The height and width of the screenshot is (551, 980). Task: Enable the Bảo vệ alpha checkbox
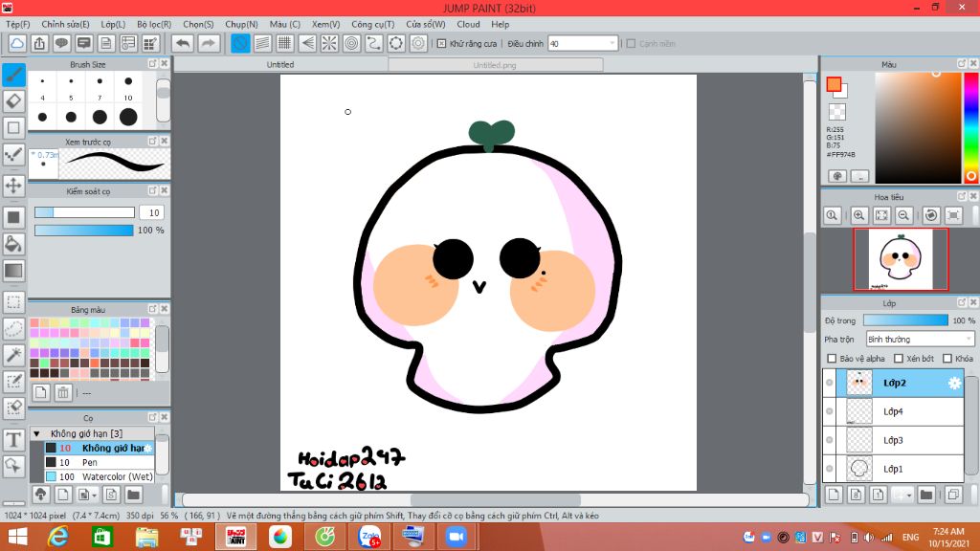click(x=832, y=359)
